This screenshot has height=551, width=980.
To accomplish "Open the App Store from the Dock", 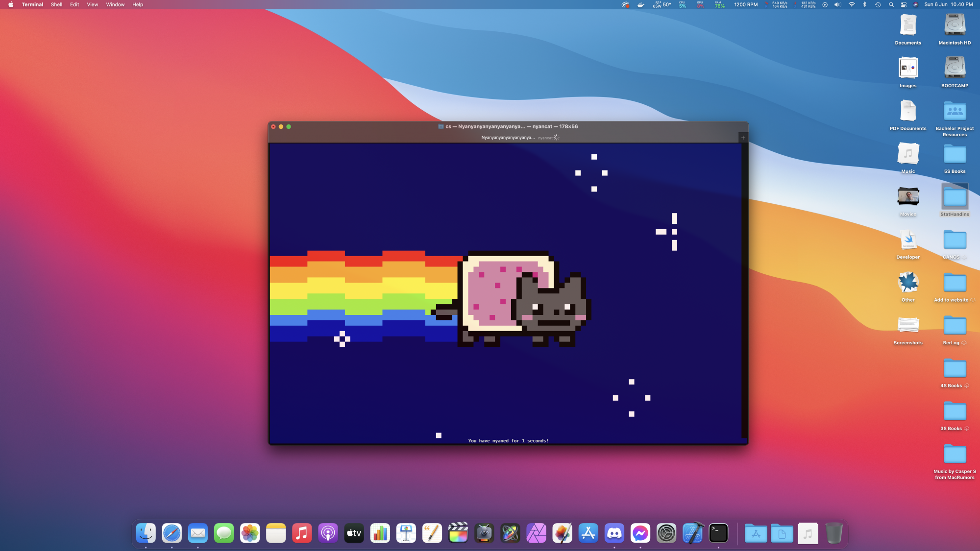I will pos(588,533).
